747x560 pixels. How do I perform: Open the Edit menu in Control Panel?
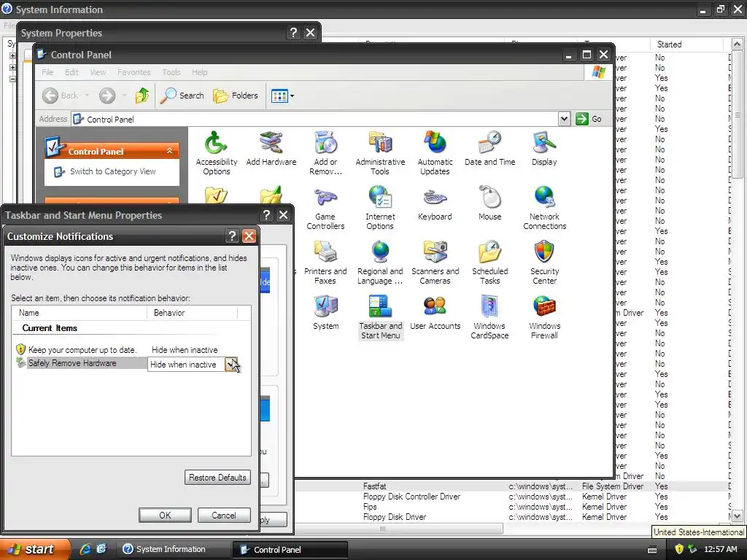point(72,72)
